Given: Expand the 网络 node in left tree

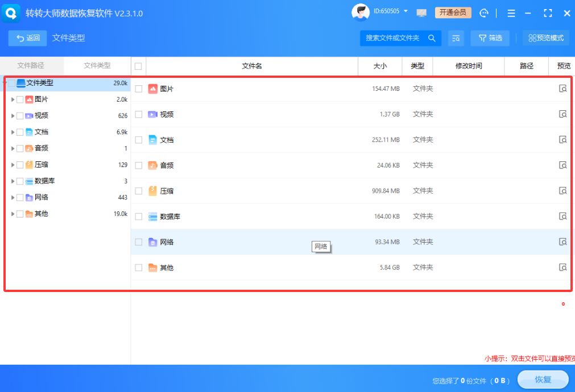Looking at the screenshot, I should click(x=13, y=198).
